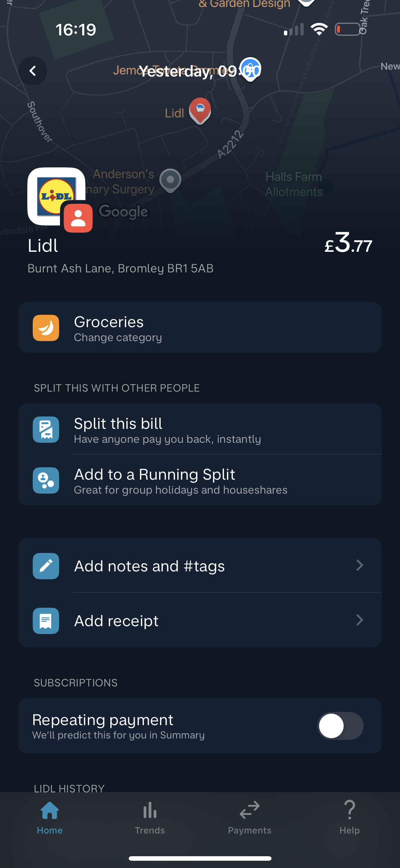Tap the Split this bill label

(x=118, y=423)
